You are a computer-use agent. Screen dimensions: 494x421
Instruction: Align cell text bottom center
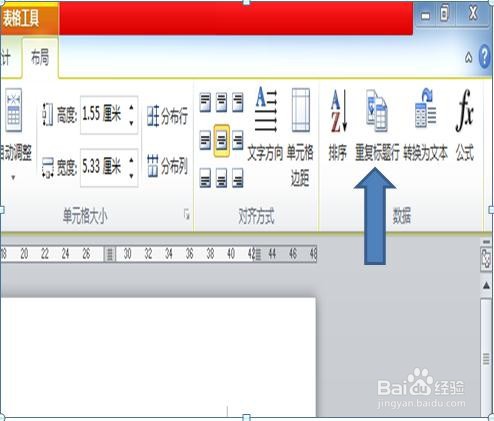click(x=221, y=178)
